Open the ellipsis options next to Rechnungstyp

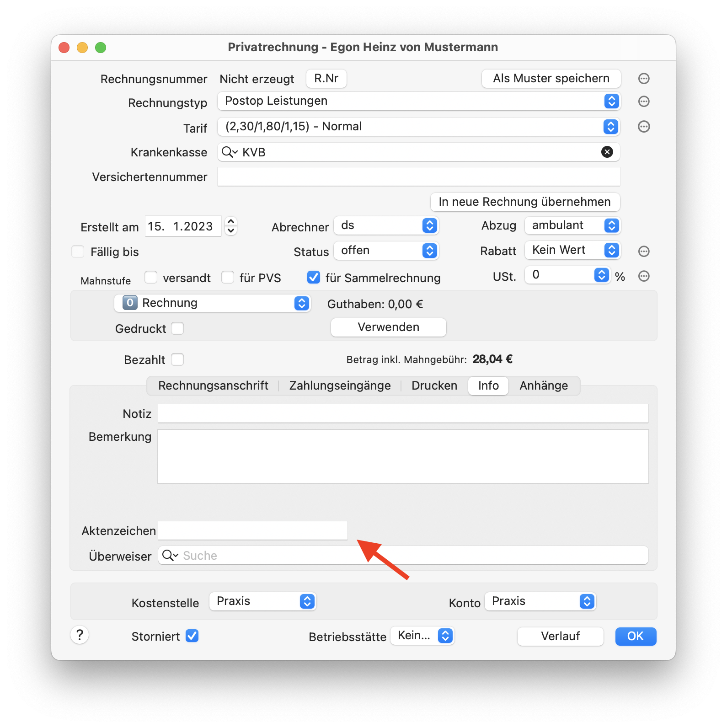click(644, 102)
